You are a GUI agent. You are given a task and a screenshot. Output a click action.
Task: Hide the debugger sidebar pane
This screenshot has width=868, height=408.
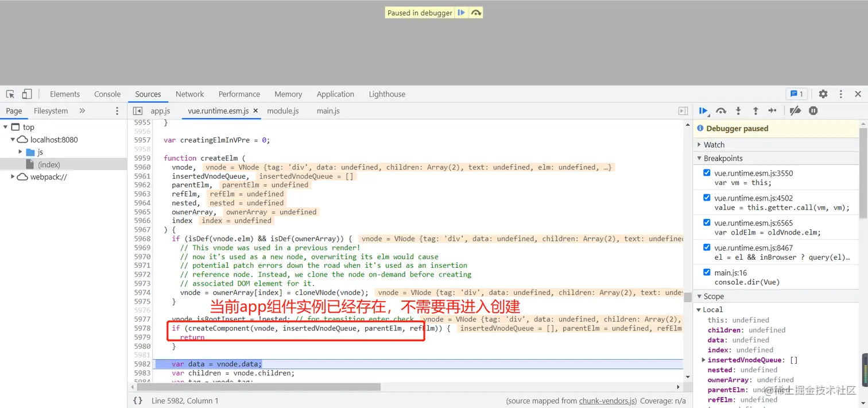click(x=683, y=111)
